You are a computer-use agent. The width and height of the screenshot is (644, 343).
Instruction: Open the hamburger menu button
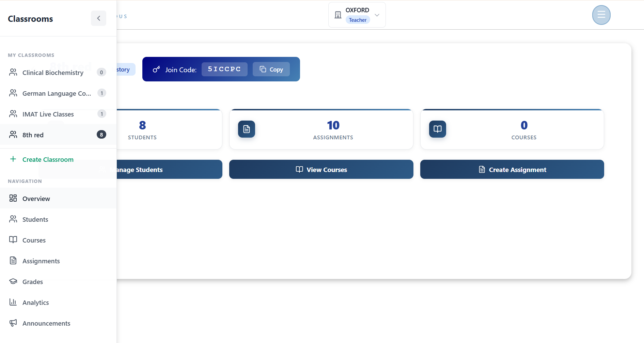pos(601,15)
